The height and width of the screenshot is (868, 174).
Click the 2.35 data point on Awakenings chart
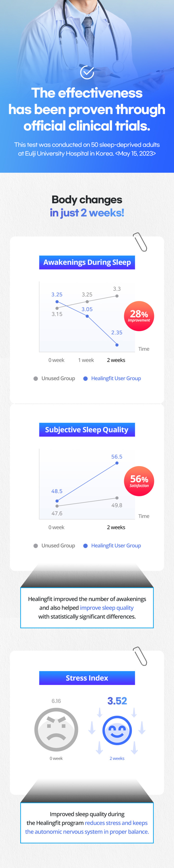[117, 345]
